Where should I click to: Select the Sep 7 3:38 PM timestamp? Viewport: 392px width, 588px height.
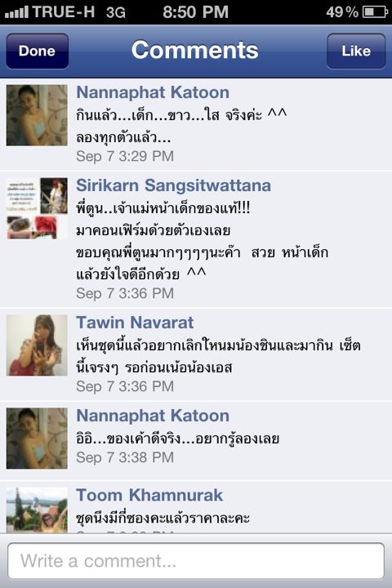[x=125, y=457]
